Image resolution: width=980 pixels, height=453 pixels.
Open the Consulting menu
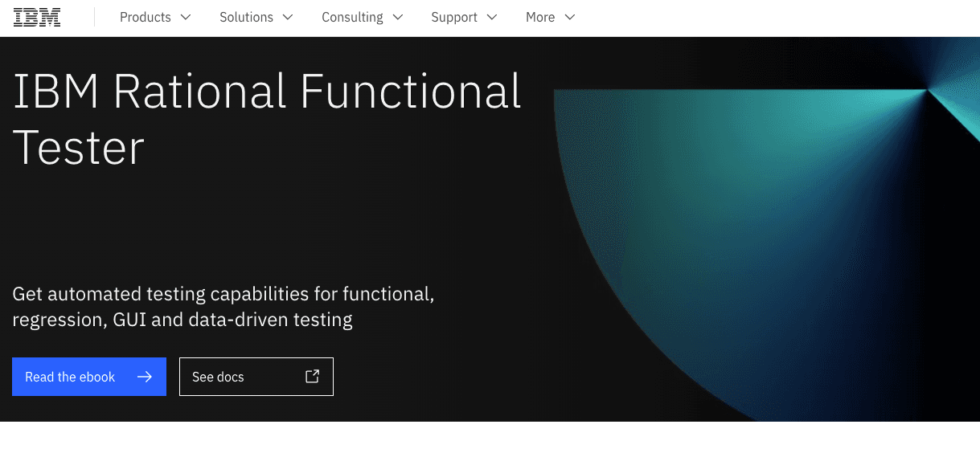363,17
